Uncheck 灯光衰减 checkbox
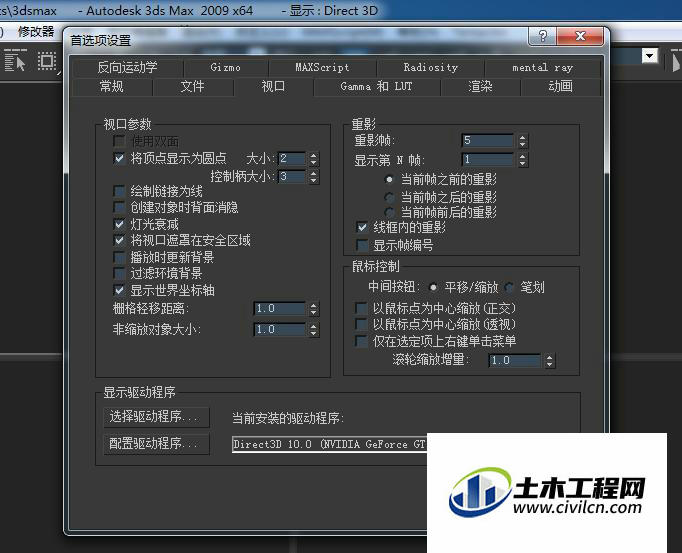The image size is (682, 553). coord(119,224)
